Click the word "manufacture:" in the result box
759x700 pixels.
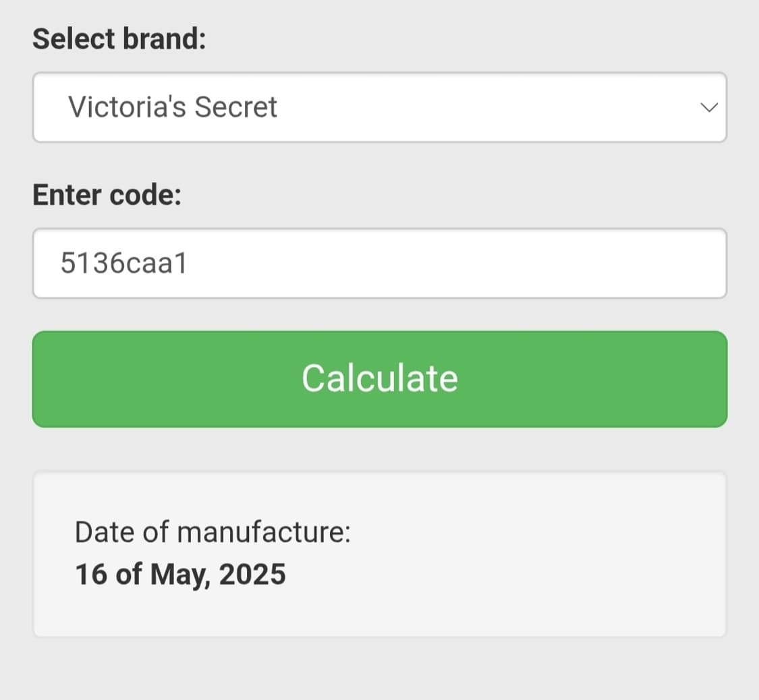pyautogui.click(x=264, y=532)
